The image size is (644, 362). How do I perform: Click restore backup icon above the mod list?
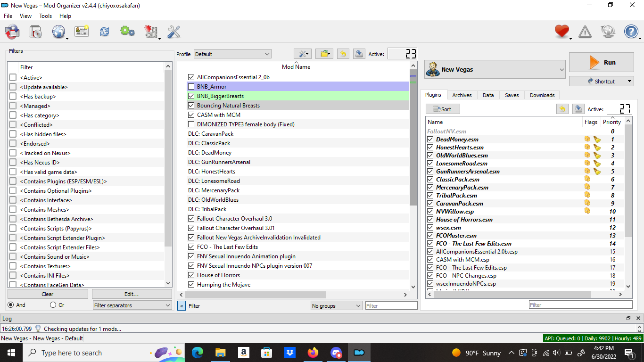[x=343, y=54]
